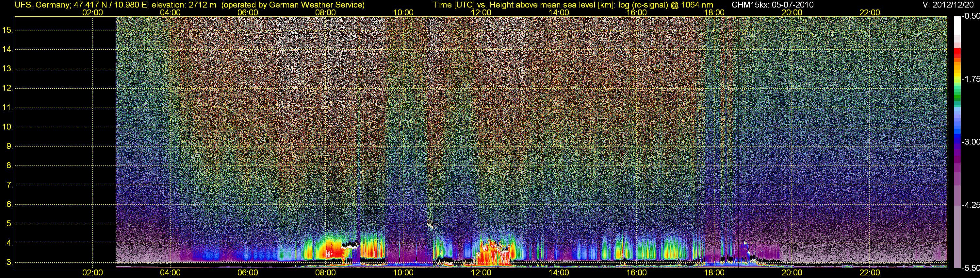Click the -5.50 value on the color scale
The height and width of the screenshot is (278, 980).
click(x=971, y=268)
